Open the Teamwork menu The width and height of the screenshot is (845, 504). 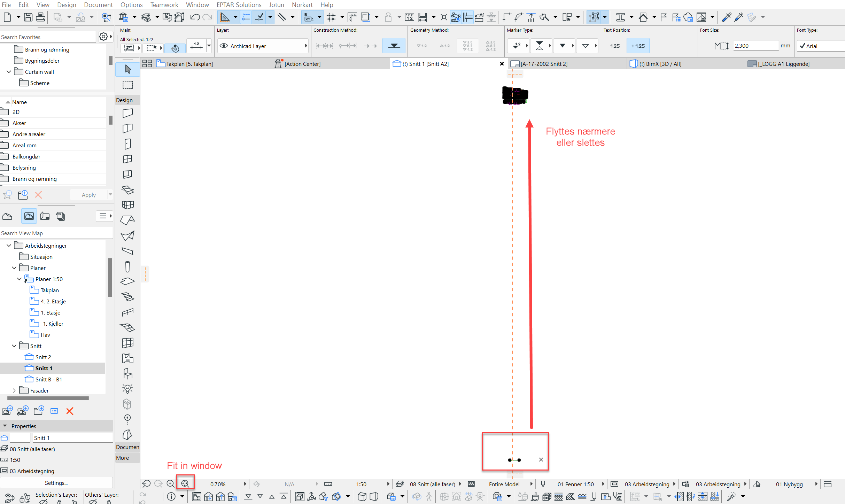point(164,5)
